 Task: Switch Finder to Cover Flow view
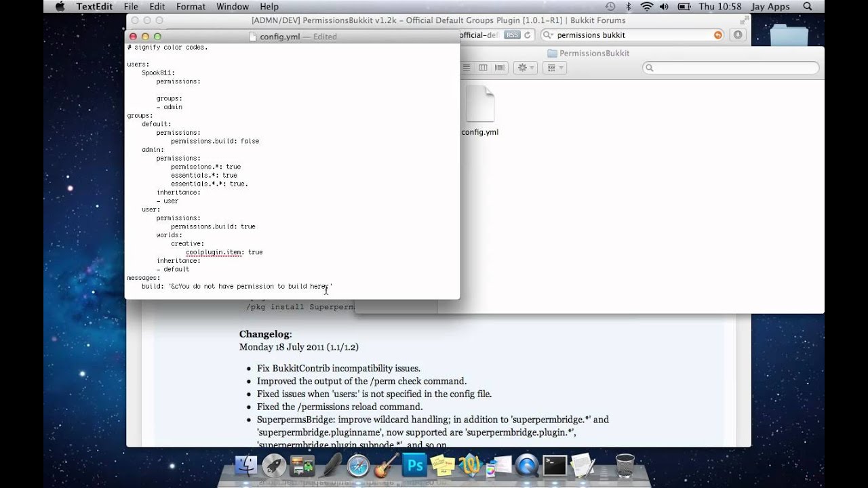(x=500, y=68)
